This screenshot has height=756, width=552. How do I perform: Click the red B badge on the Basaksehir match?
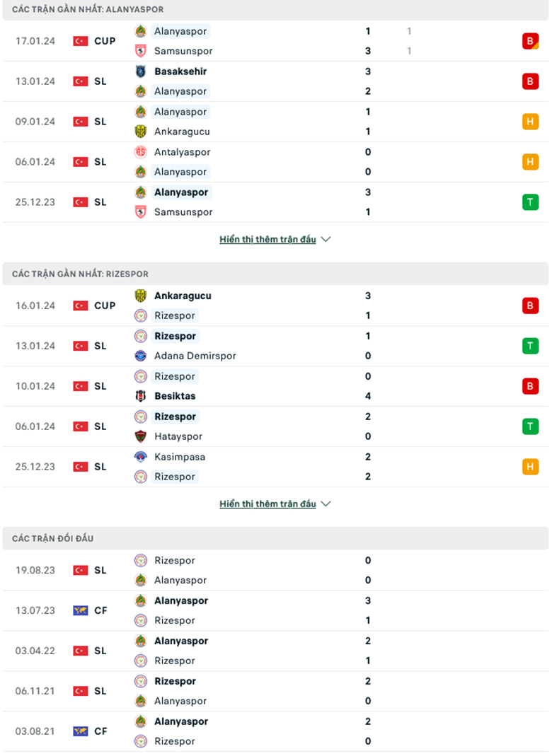point(531,81)
